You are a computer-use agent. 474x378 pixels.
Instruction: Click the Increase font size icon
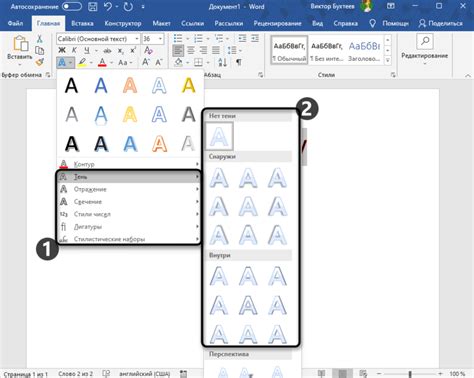146,62
